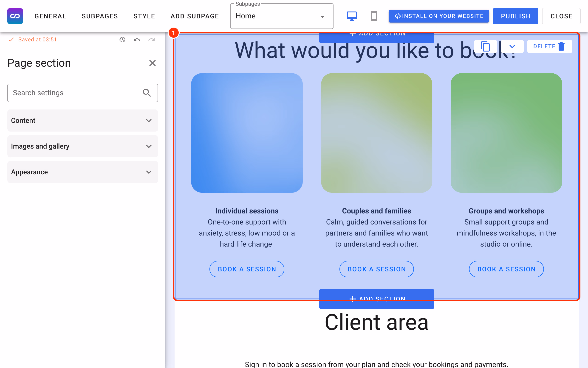
Task: Click the search magnifier icon
Action: [x=147, y=93]
